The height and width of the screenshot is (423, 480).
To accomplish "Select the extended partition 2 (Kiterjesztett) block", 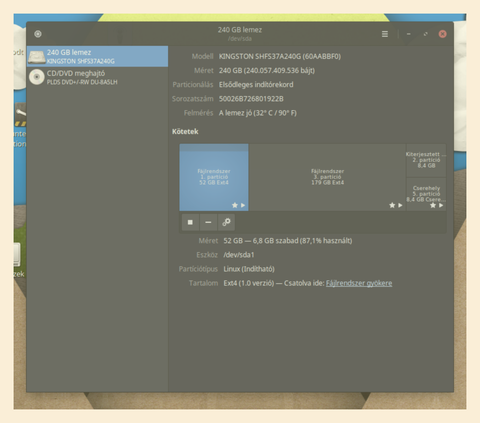I will coord(426,160).
